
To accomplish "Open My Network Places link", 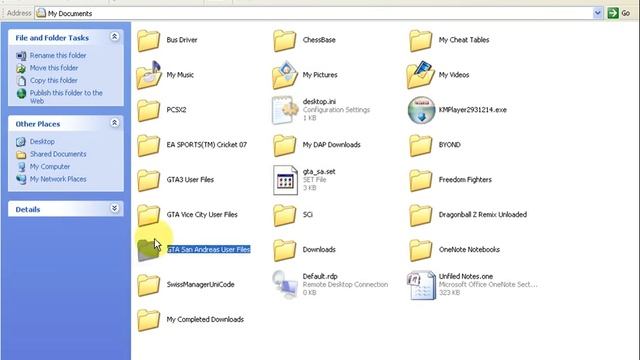I will 58,179.
